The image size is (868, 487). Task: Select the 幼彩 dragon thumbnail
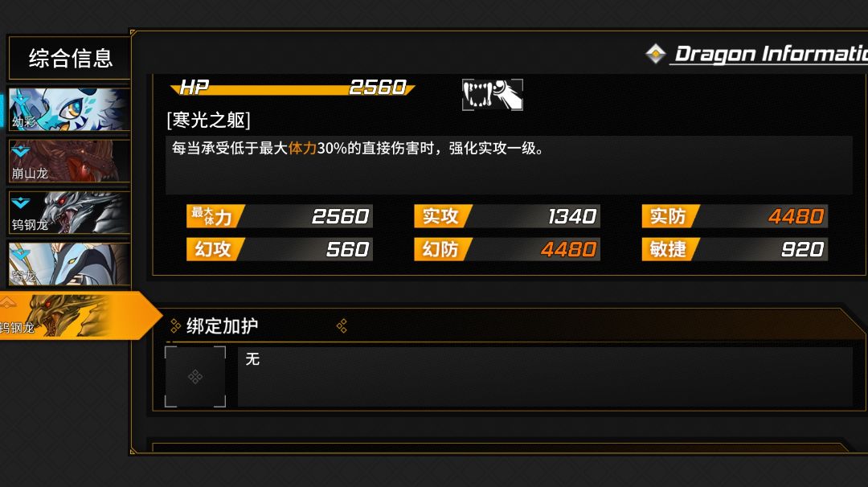click(x=69, y=109)
